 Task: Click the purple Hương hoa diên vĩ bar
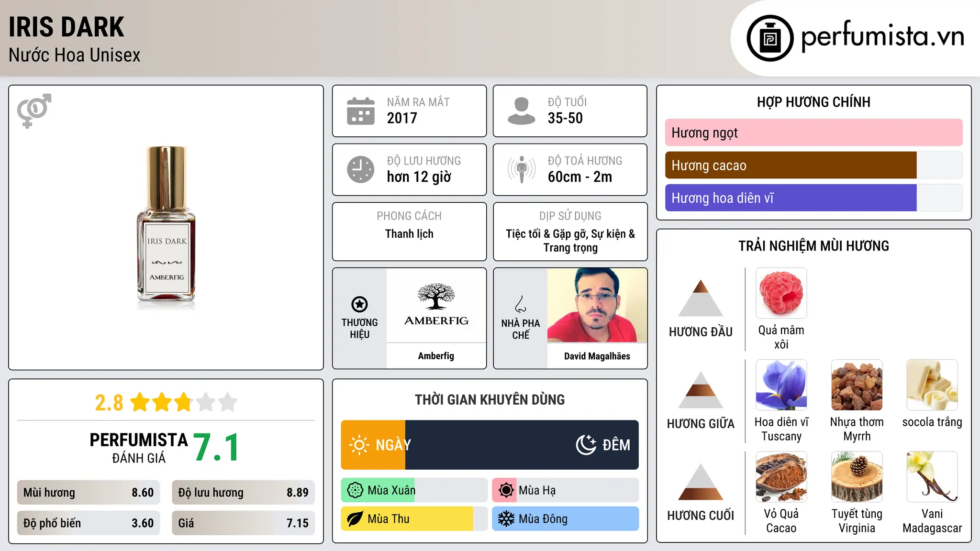click(x=791, y=198)
